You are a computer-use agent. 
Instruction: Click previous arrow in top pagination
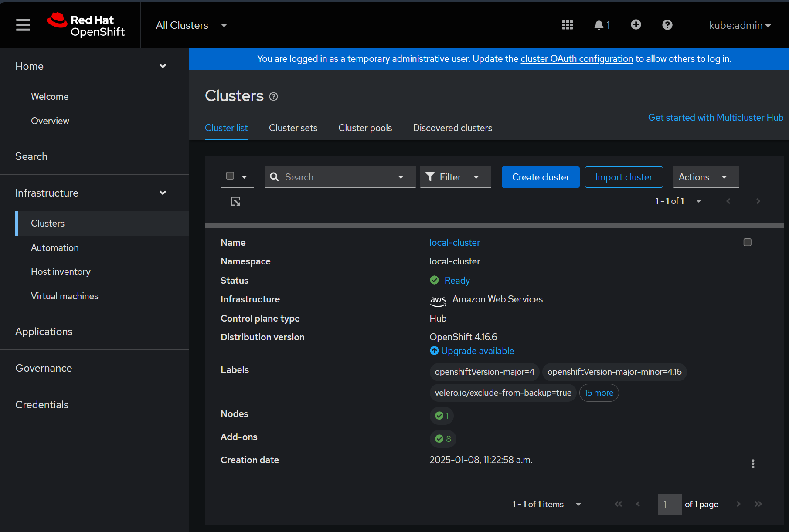pyautogui.click(x=728, y=201)
